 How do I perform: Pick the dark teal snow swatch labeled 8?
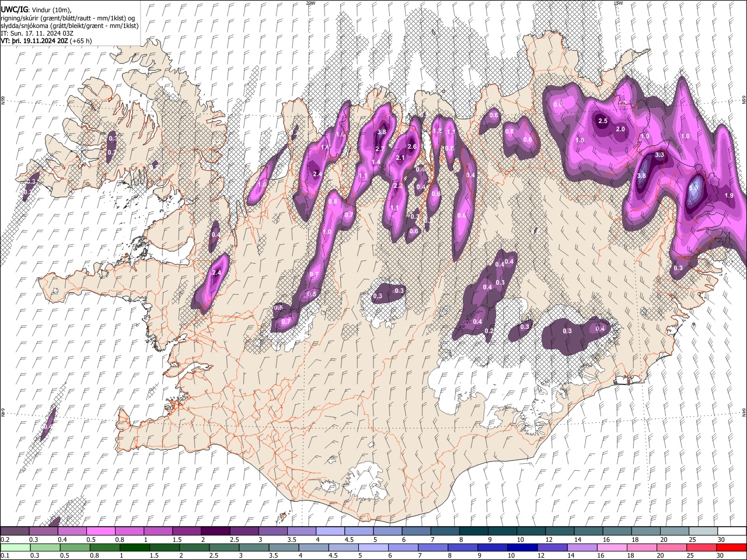(x=473, y=531)
